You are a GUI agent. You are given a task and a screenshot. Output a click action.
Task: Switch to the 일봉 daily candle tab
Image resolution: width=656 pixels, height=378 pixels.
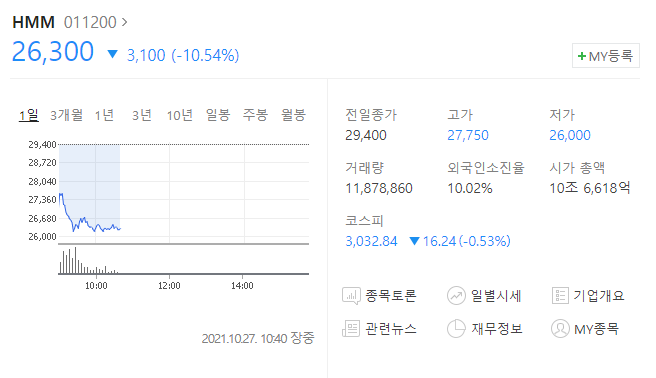point(218,115)
